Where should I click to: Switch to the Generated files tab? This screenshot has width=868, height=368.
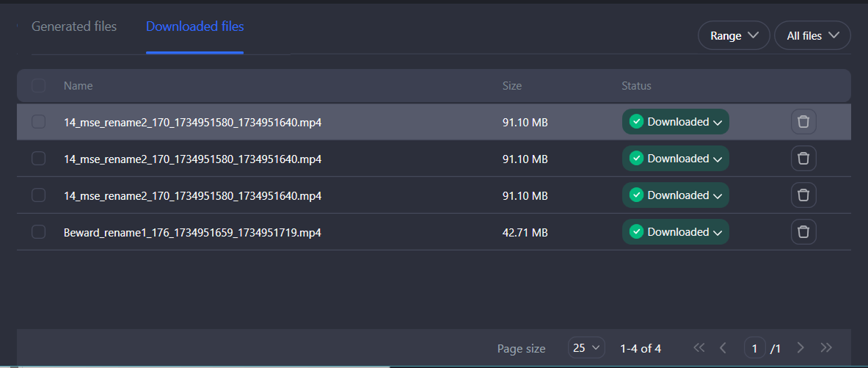tap(74, 26)
